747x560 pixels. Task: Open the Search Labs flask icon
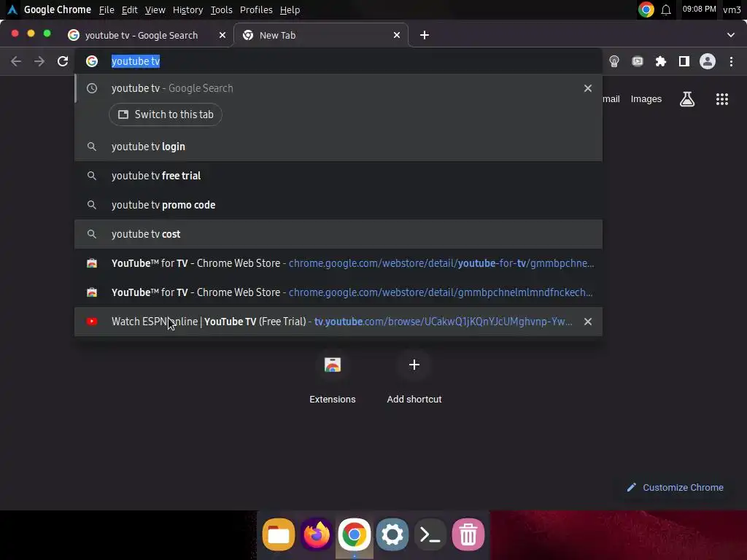(x=687, y=99)
